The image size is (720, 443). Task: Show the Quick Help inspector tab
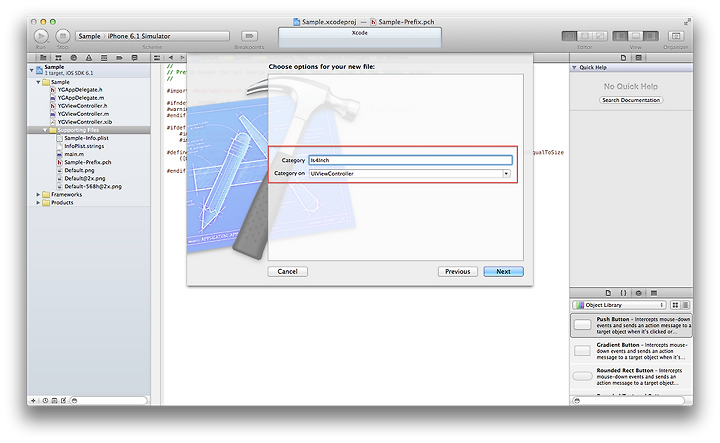click(638, 58)
